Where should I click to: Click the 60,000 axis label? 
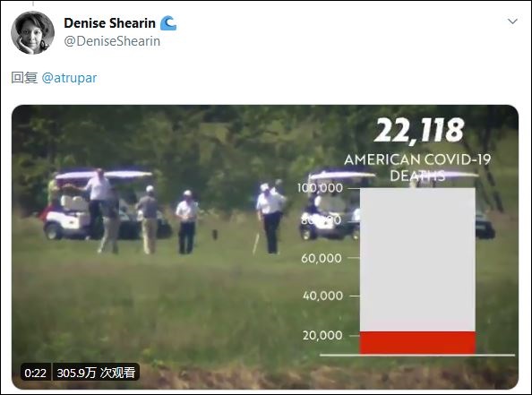pos(322,258)
